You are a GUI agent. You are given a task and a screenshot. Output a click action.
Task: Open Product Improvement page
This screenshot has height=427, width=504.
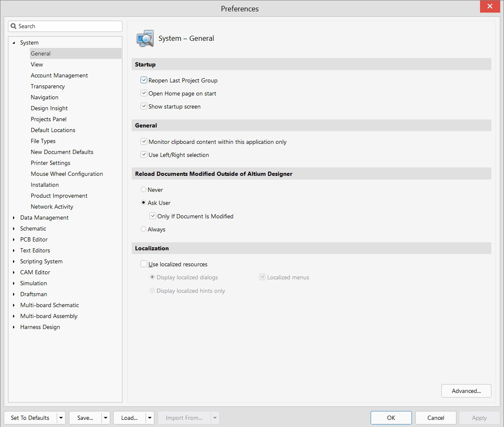(x=59, y=196)
